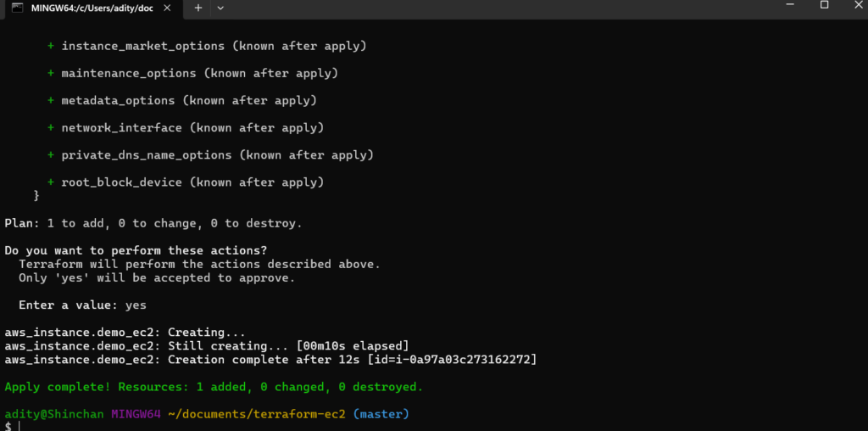868x431 pixels.
Task: Open a new terminal tab with plus
Action: click(198, 8)
